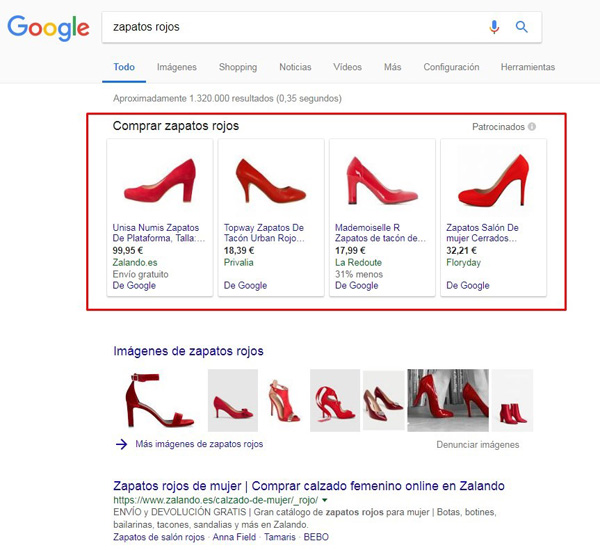Click the blue search magnifier icon
Viewport: 600px width, 550px height.
(x=521, y=27)
